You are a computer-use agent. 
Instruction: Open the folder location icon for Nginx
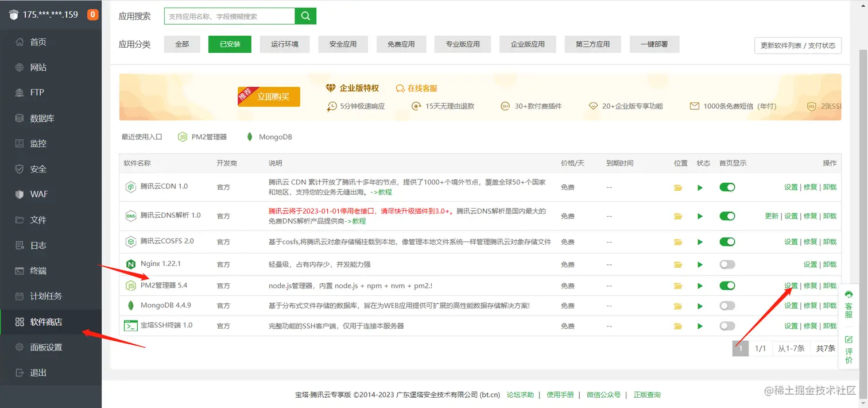(679, 264)
